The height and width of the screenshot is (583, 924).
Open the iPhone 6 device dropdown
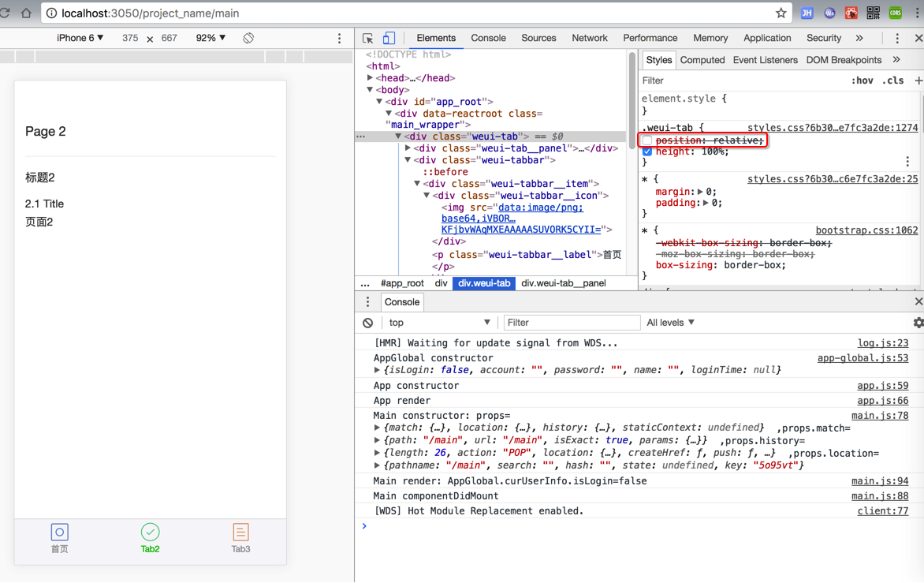coord(80,38)
